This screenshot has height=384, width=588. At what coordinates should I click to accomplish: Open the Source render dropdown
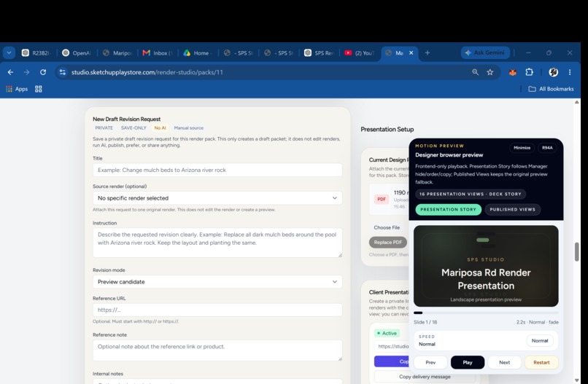pos(217,197)
